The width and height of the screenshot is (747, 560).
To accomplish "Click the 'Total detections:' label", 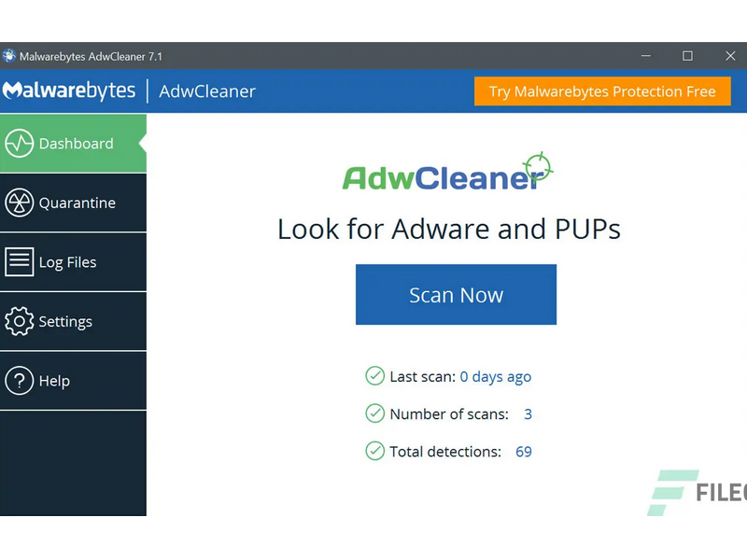I will click(445, 452).
